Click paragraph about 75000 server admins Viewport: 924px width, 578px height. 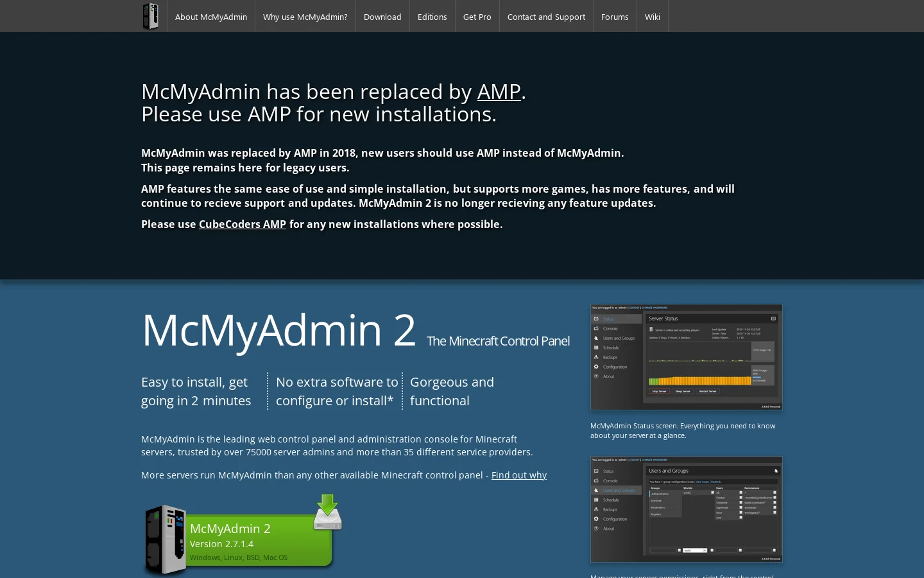[337, 446]
